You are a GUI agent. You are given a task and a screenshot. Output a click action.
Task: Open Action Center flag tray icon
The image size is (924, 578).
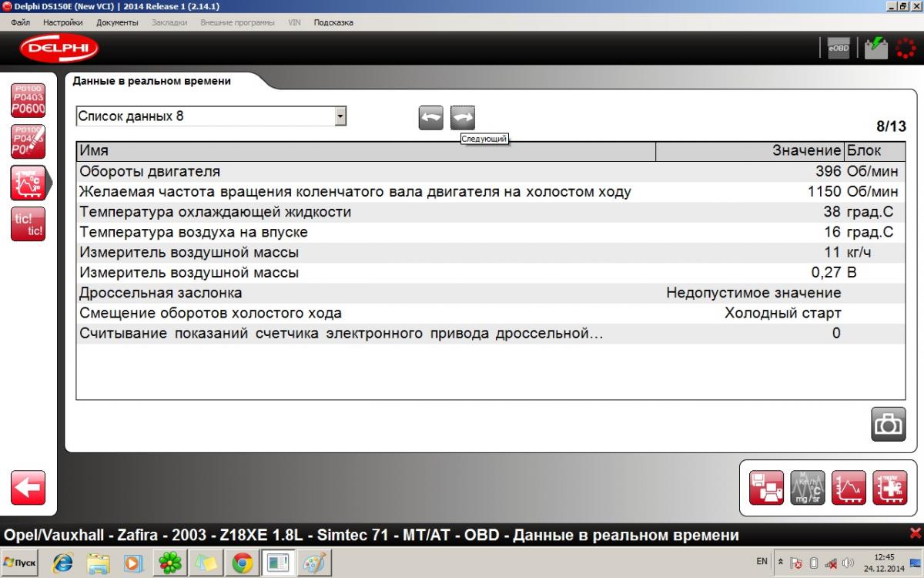coord(798,563)
